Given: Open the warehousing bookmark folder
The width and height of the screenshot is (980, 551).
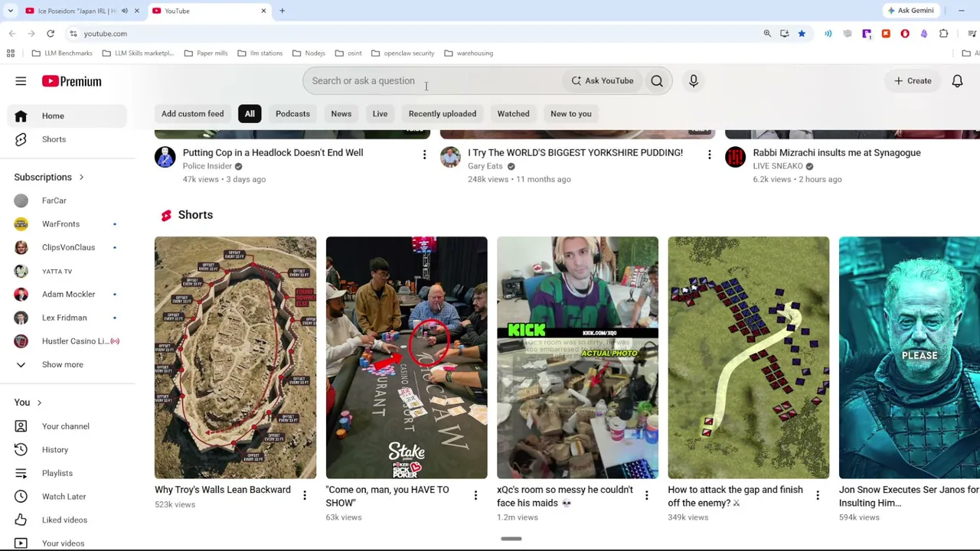Looking at the screenshot, I should 468,54.
